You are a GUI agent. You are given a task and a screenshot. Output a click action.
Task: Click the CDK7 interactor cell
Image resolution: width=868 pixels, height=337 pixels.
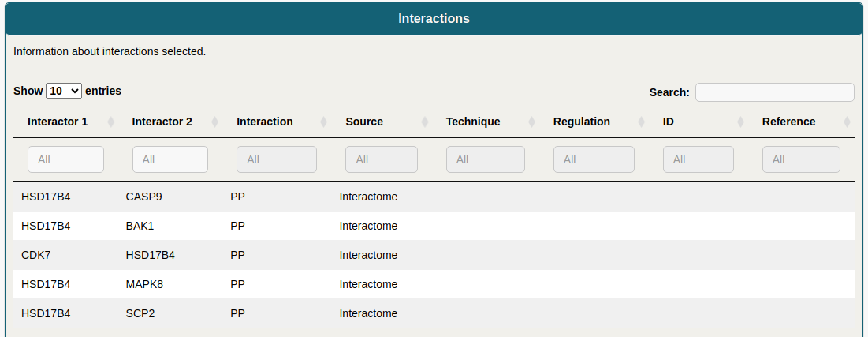(x=35, y=255)
